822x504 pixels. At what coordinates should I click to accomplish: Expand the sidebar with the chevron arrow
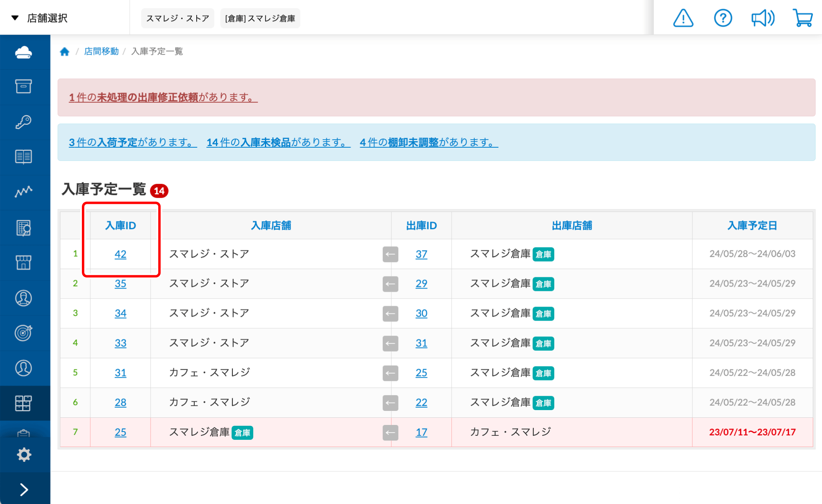[x=24, y=490]
